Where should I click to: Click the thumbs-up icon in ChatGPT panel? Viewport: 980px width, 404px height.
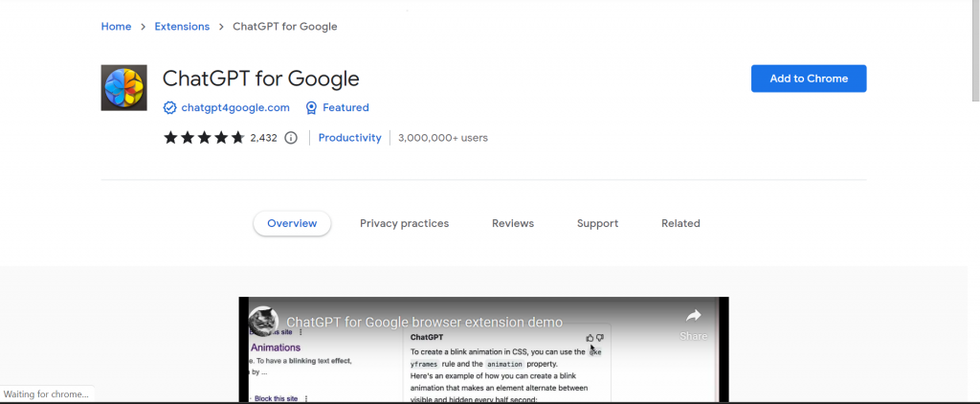[590, 338]
